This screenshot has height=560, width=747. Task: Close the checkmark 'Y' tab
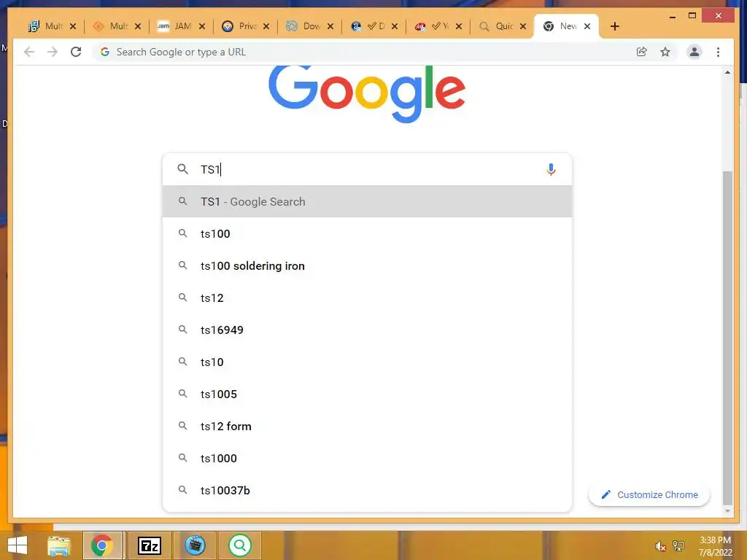(x=459, y=26)
